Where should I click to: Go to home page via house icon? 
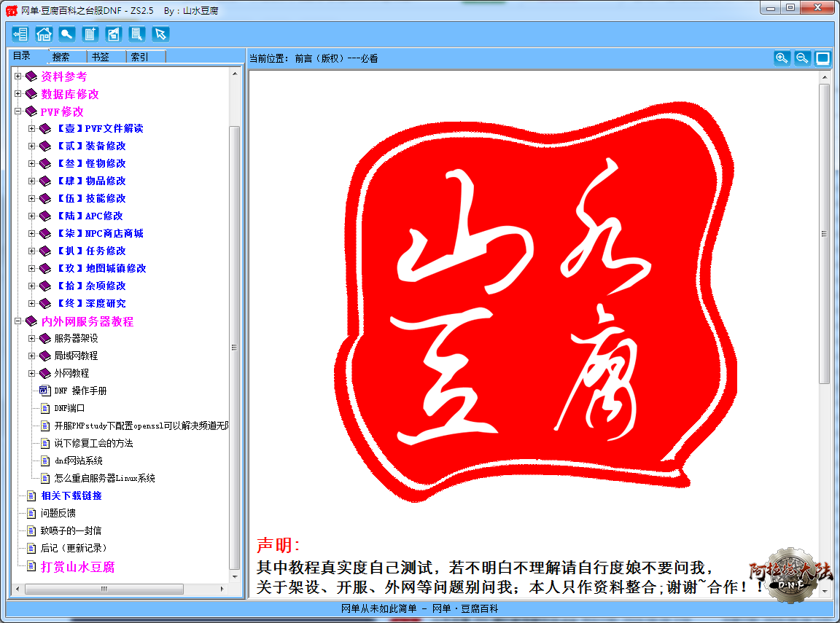[x=44, y=34]
